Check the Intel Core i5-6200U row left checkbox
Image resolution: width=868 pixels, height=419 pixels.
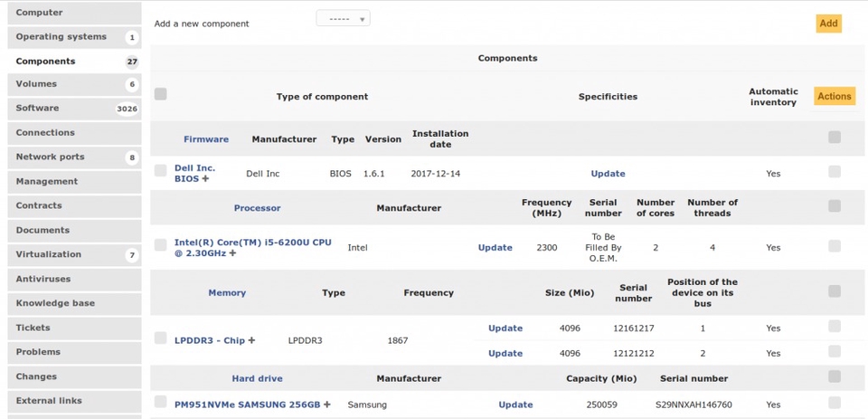161,245
